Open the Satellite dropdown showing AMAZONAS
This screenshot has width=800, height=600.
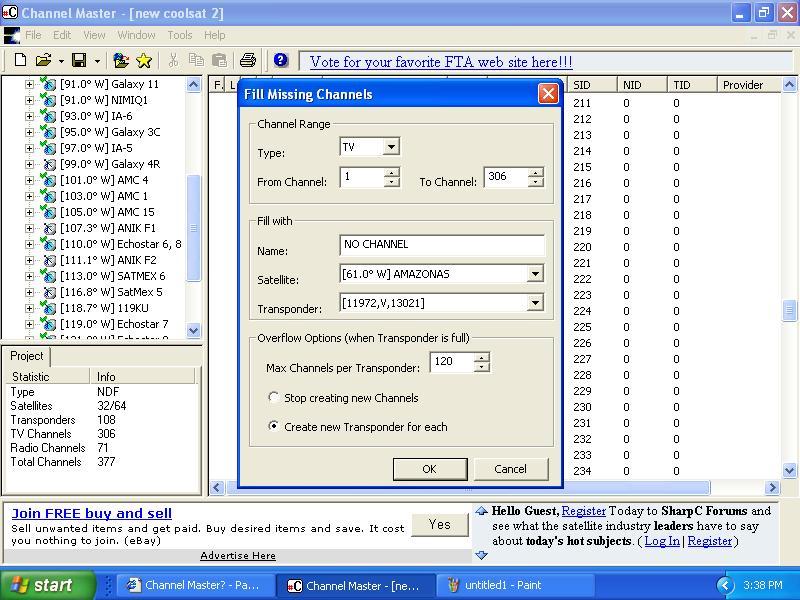[x=535, y=274]
